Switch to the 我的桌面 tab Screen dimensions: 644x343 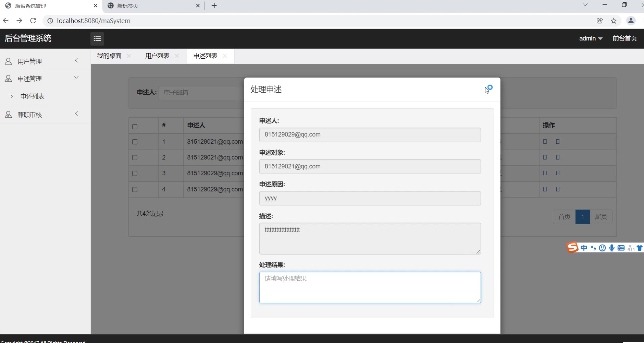[x=109, y=56]
